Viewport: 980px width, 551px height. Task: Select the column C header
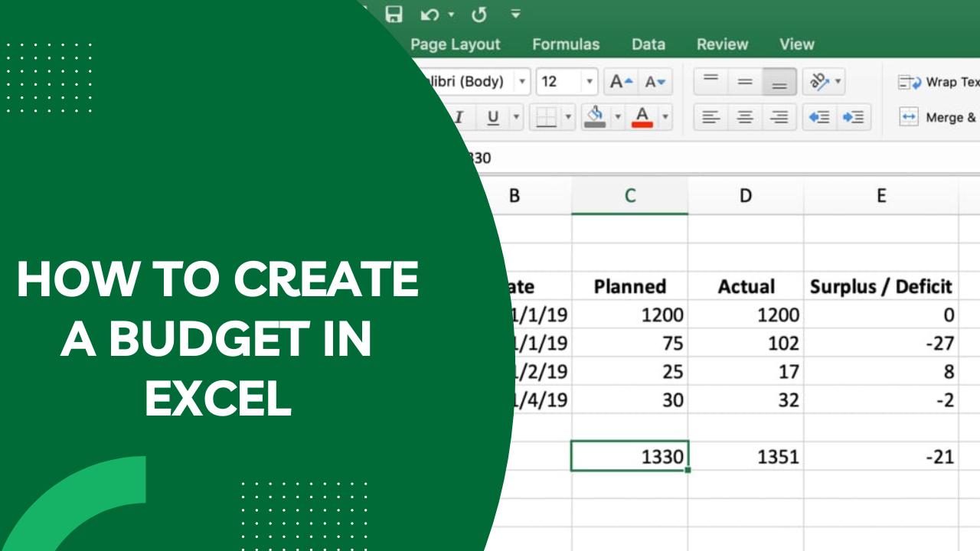pyautogui.click(x=630, y=196)
